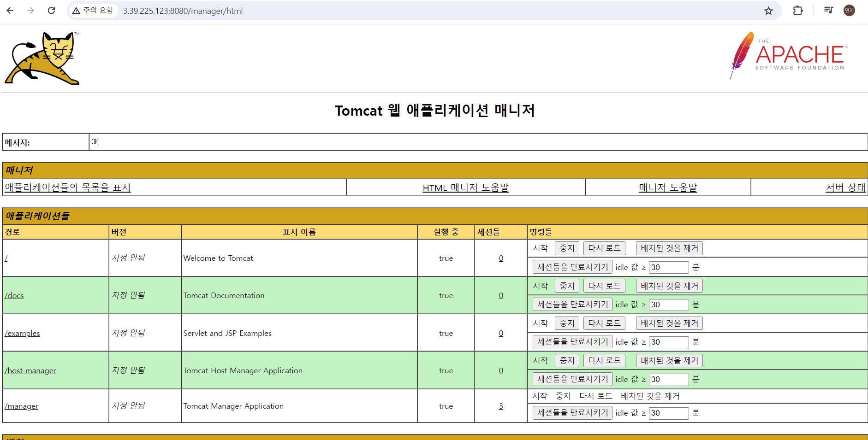Click the Tomcat cat logo
Image resolution: width=868 pixels, height=440 pixels.
point(42,58)
